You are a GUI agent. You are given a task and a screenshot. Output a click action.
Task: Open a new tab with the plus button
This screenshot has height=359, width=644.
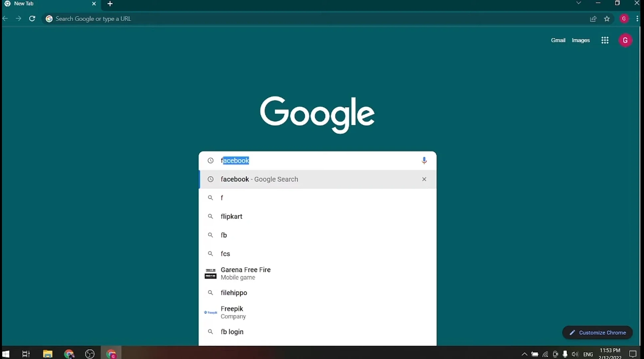pyautogui.click(x=110, y=4)
